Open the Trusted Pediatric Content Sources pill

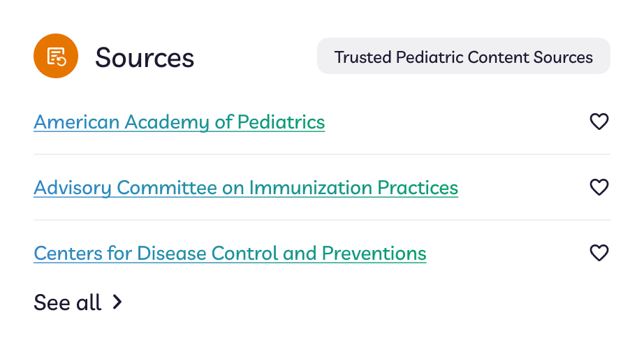[464, 57]
